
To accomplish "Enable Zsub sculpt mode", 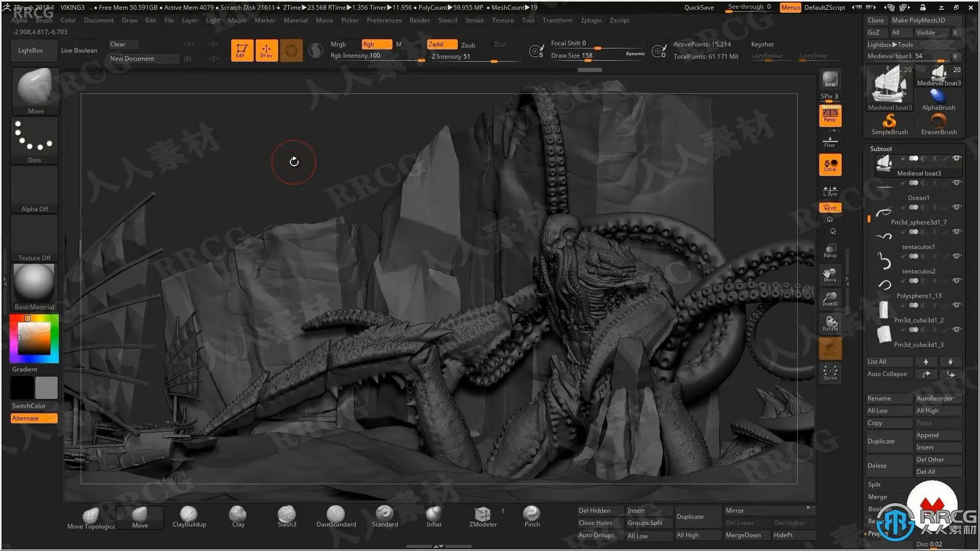I will click(x=475, y=45).
